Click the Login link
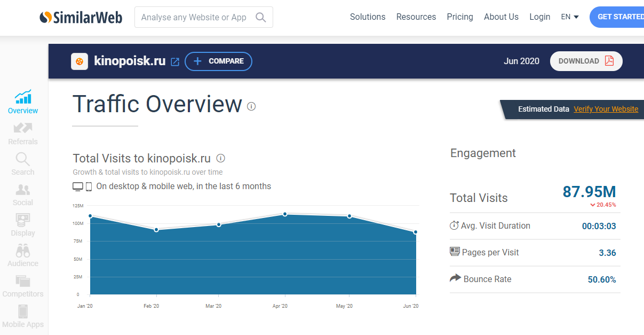Viewport: 644px width, 335px height. click(x=540, y=17)
